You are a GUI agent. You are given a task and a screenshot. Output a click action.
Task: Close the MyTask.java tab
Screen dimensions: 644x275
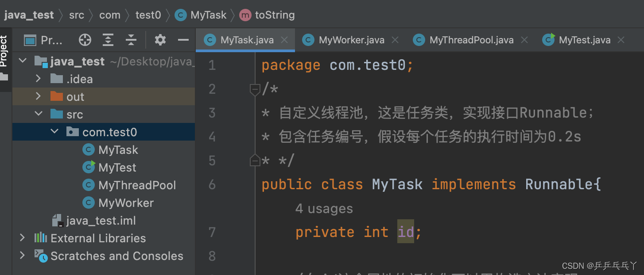[x=284, y=40]
